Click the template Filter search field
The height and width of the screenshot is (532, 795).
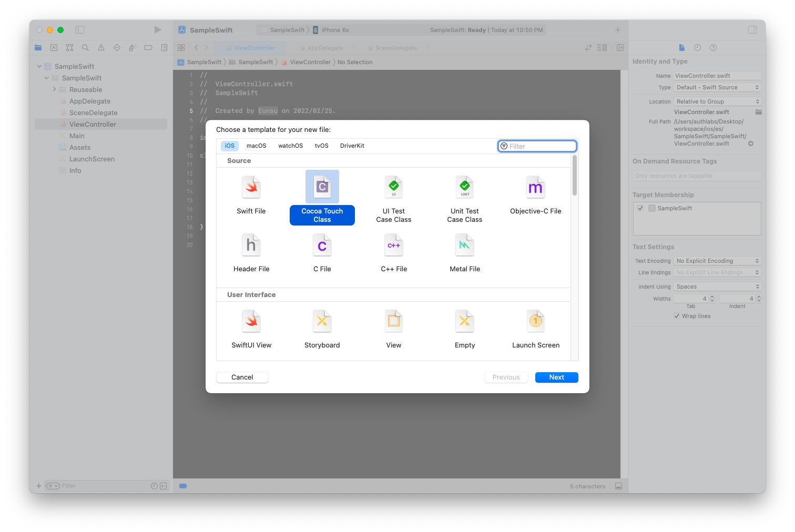[537, 146]
